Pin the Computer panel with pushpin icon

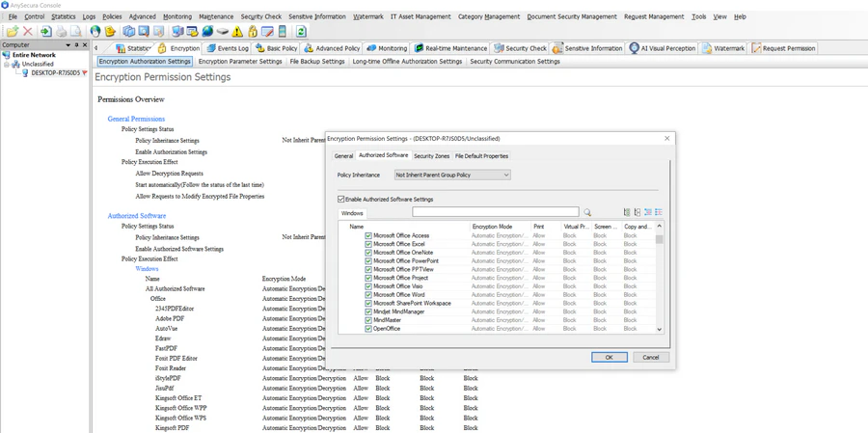click(77, 45)
